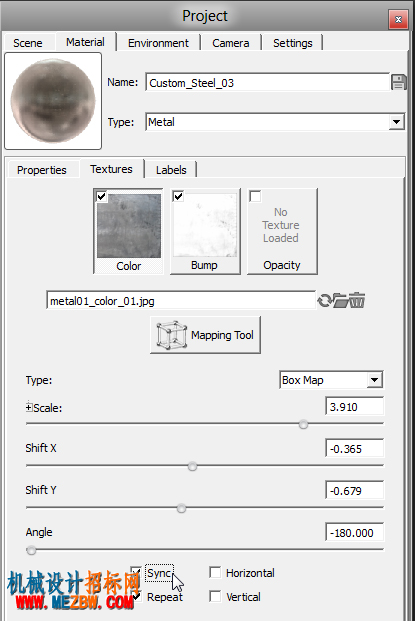This screenshot has width=415, height=621.
Task: Click the Shift Y value field -0.679
Action: pyautogui.click(x=354, y=491)
